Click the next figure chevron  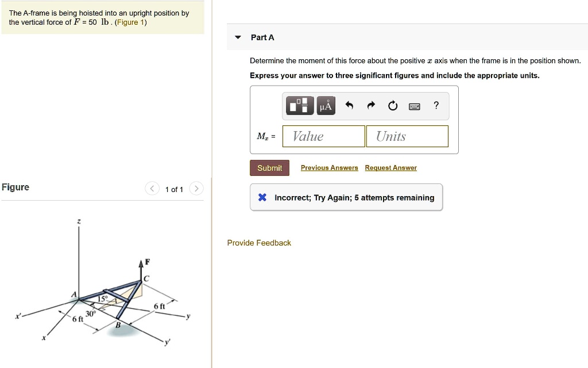click(x=196, y=188)
